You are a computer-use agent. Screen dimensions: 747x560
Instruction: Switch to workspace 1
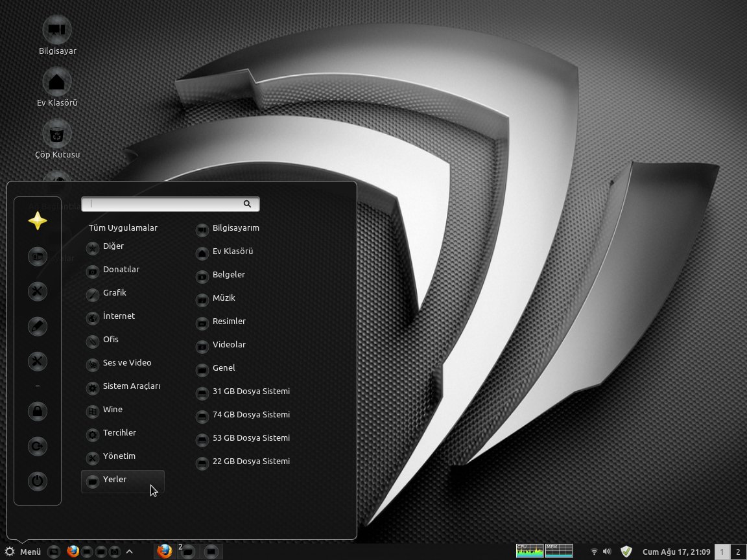[x=722, y=552]
